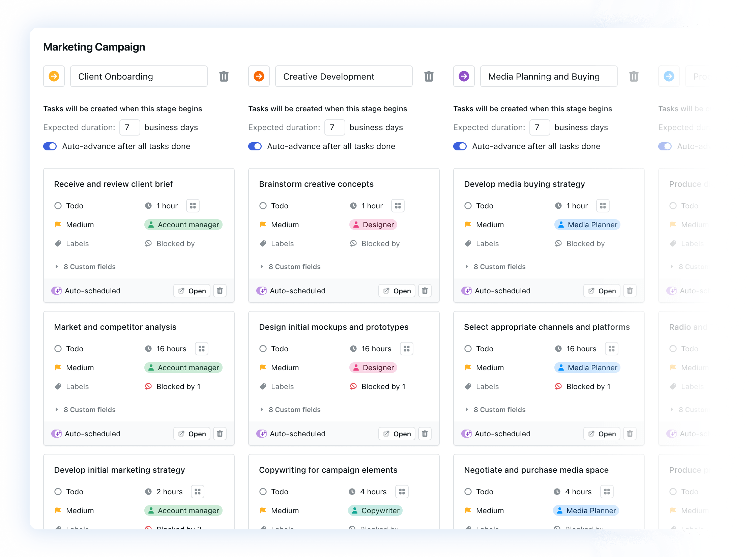
Task: Delete the Client Onboarding stage with its trash icon
Action: (224, 76)
